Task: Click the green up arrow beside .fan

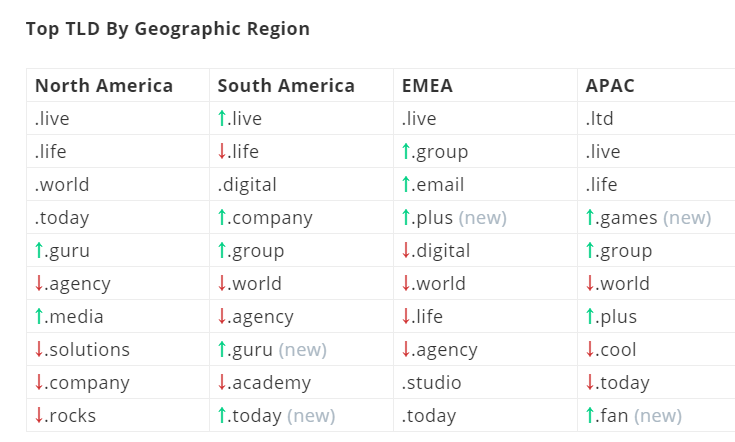Action: (590, 415)
